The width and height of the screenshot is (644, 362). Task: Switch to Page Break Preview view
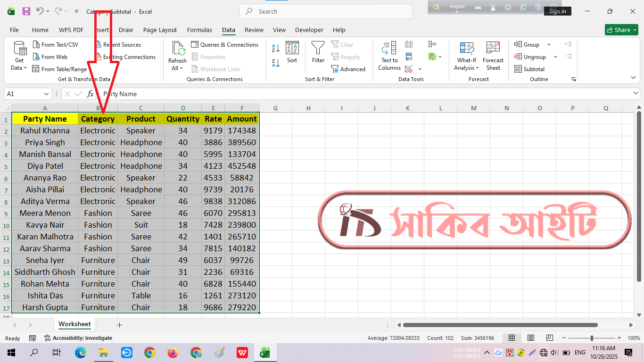point(549,338)
